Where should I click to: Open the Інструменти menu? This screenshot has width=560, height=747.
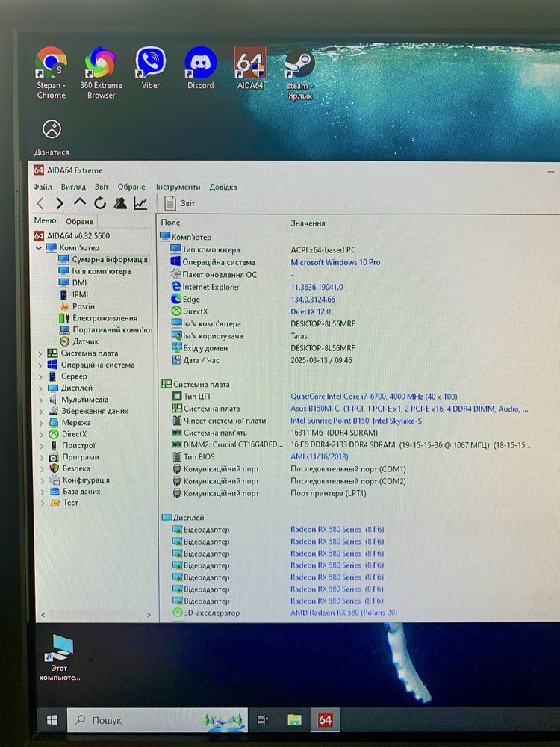(178, 187)
